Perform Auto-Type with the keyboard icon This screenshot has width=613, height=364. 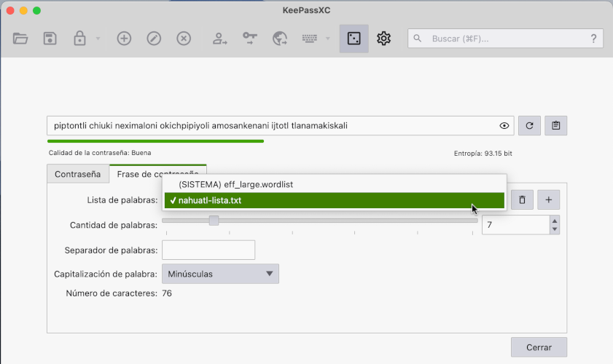(x=310, y=39)
